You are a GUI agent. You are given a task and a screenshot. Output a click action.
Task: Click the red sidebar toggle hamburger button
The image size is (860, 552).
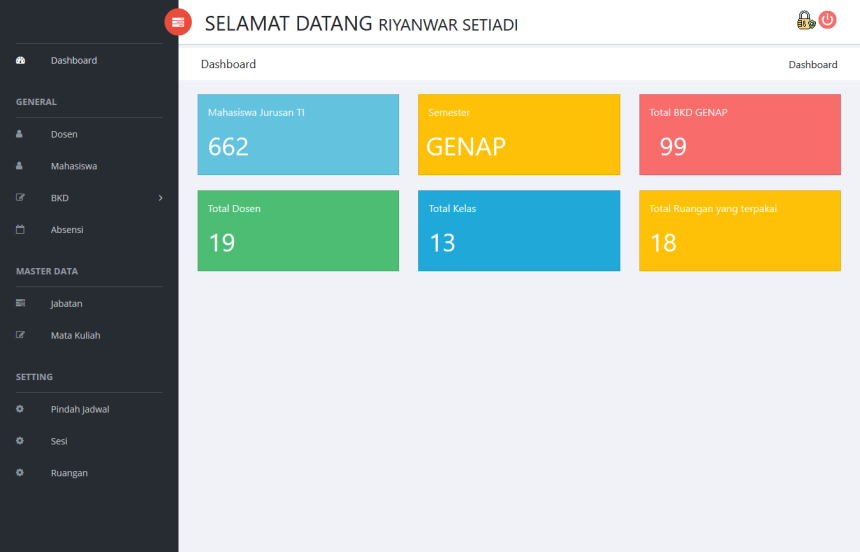[178, 21]
